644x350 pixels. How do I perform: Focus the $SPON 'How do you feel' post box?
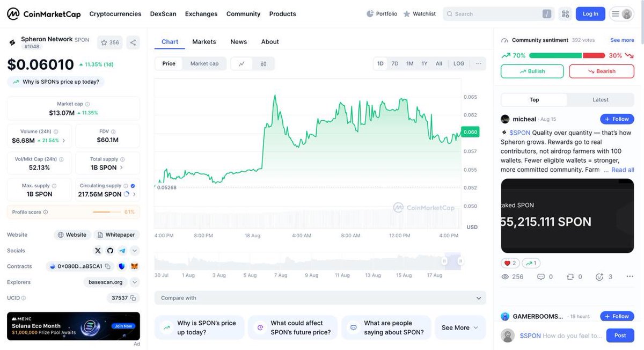coord(561,336)
